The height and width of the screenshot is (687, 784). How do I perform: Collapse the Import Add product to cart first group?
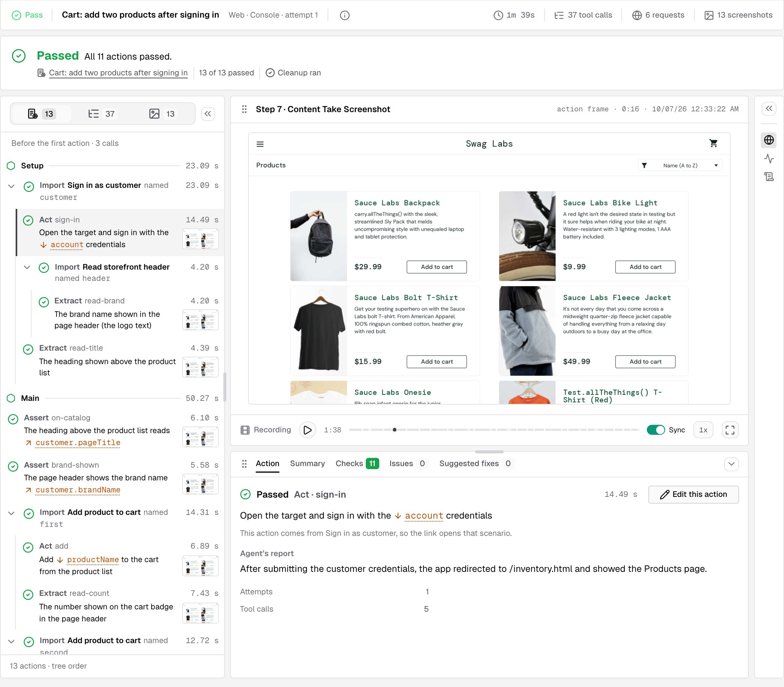point(12,513)
